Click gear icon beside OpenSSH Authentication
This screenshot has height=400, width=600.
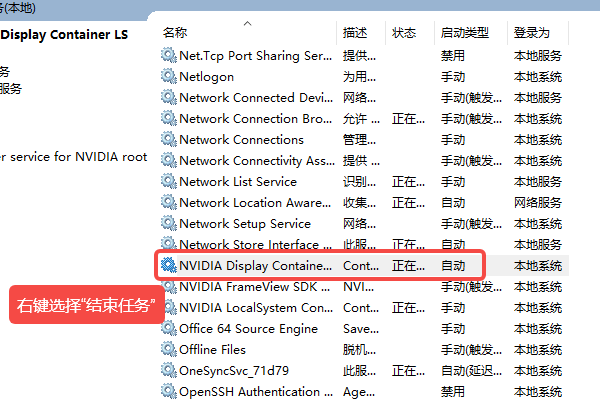(168, 391)
